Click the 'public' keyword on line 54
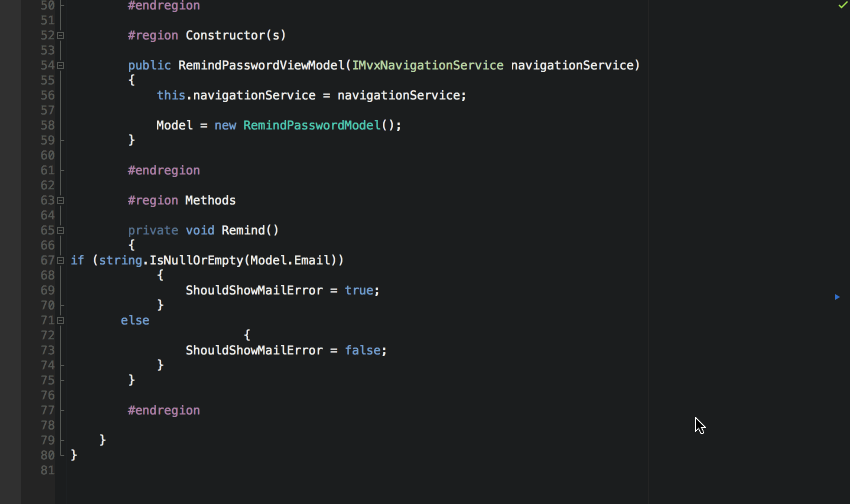850x504 pixels. click(149, 66)
